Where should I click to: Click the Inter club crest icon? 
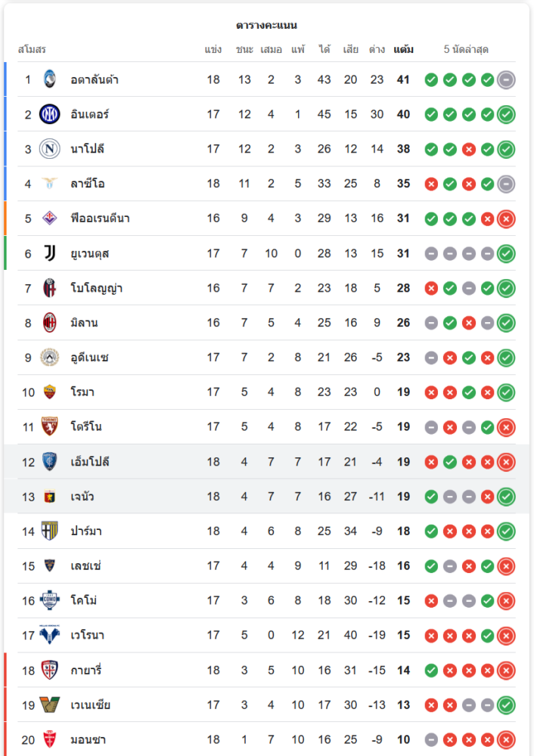coord(50,114)
